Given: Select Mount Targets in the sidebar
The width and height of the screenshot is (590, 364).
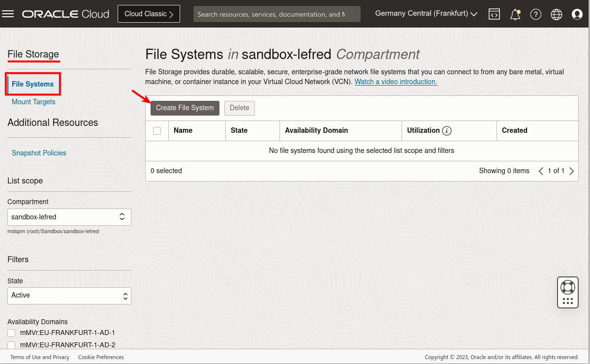Looking at the screenshot, I should tap(33, 102).
